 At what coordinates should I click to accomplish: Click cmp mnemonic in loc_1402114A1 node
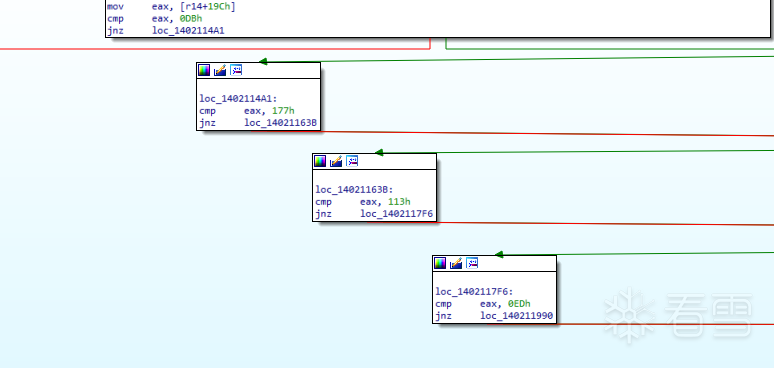tap(208, 110)
